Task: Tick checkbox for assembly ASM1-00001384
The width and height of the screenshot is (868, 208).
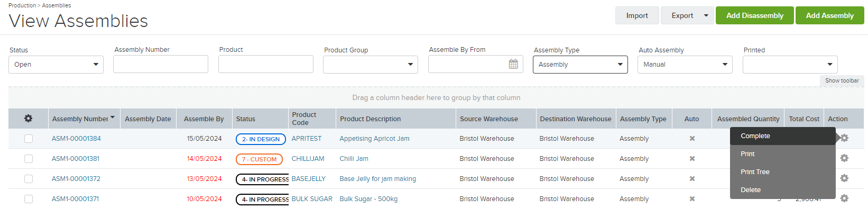Action: click(29, 139)
